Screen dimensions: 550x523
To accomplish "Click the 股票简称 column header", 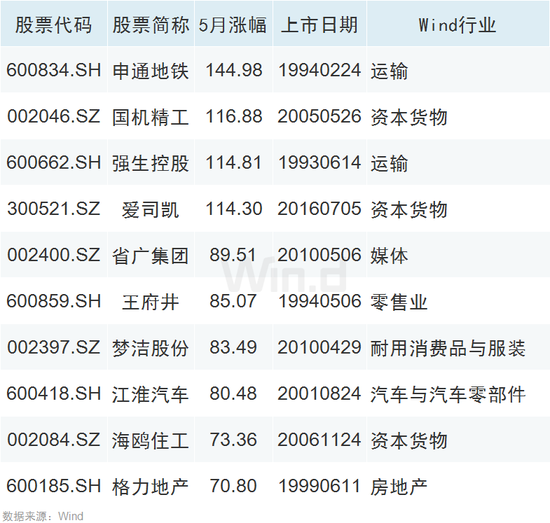I will [x=151, y=25].
